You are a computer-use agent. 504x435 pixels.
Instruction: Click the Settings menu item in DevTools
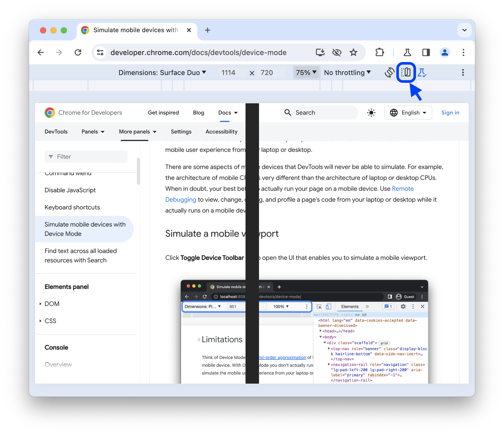181,132
